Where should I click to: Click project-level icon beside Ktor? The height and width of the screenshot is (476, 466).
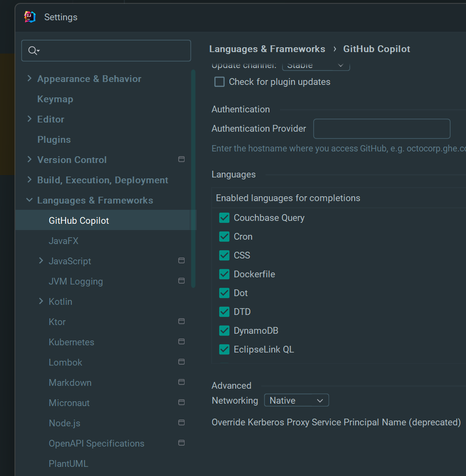coord(182,321)
